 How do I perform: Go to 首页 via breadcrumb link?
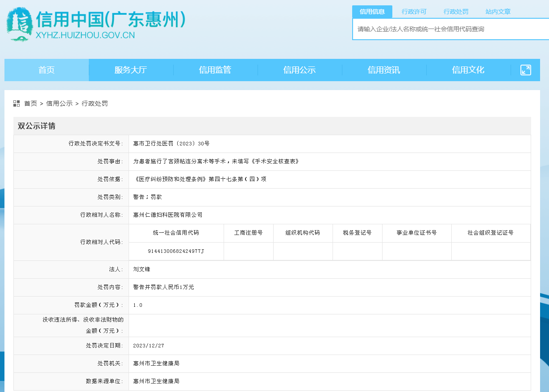coord(30,103)
